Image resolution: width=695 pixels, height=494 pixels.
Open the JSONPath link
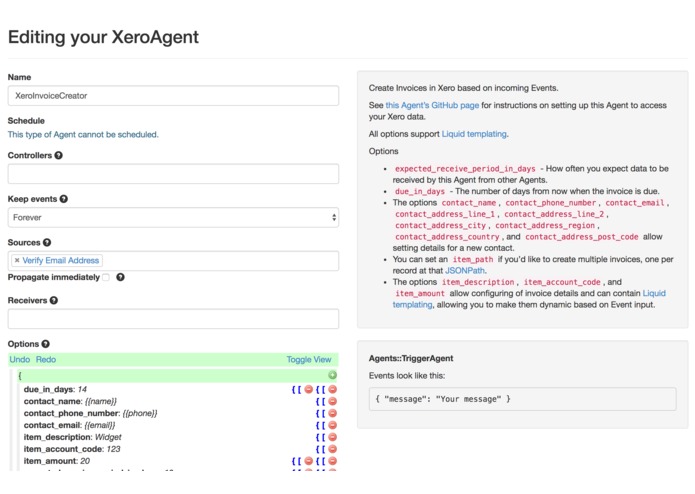tap(465, 271)
